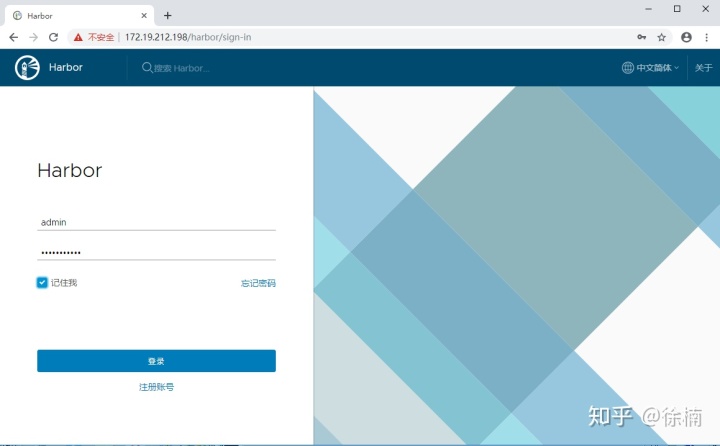Screen dimensions: 720x446
Task: Open the 注册账号 sign up link
Action: tap(157, 387)
